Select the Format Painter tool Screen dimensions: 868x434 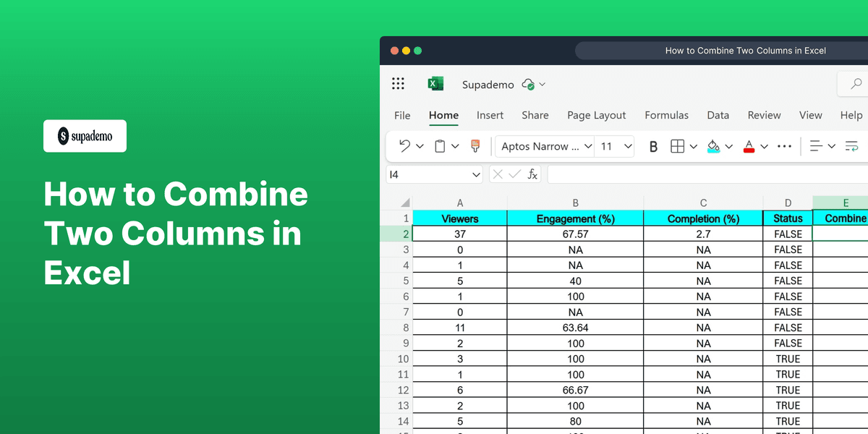click(x=475, y=146)
